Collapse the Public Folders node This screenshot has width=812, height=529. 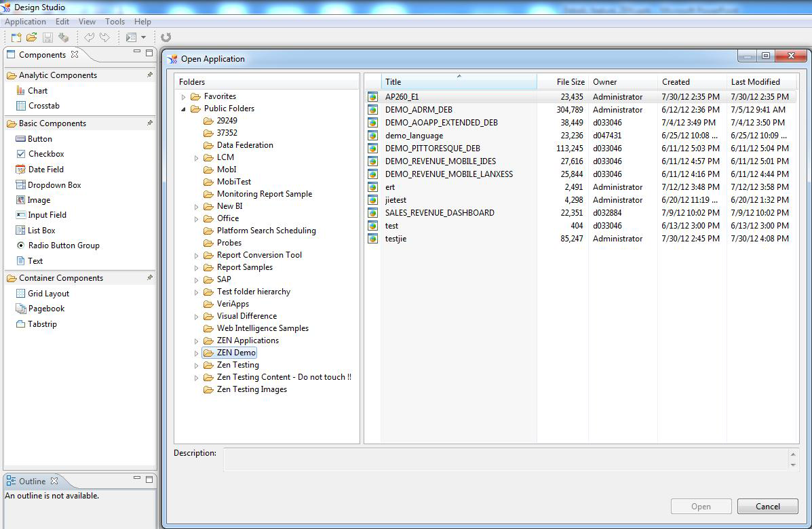[183, 109]
